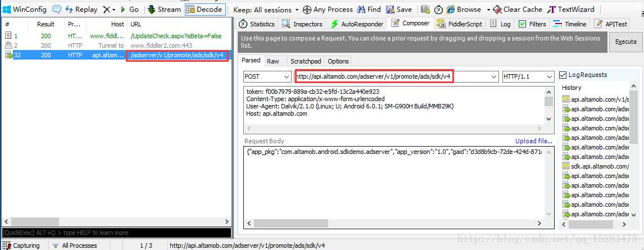Toggle the Decode option
The image size is (644, 250).
pos(205,9)
